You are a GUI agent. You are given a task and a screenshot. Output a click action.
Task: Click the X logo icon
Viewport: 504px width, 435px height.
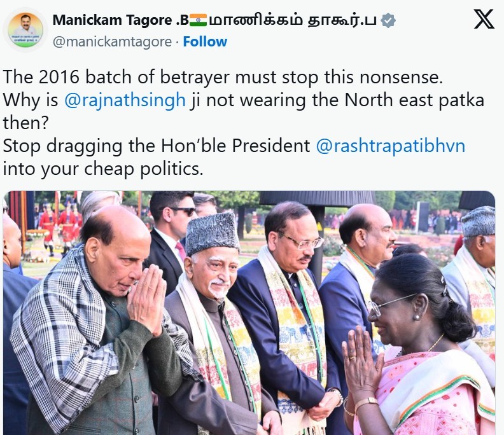[x=484, y=19]
